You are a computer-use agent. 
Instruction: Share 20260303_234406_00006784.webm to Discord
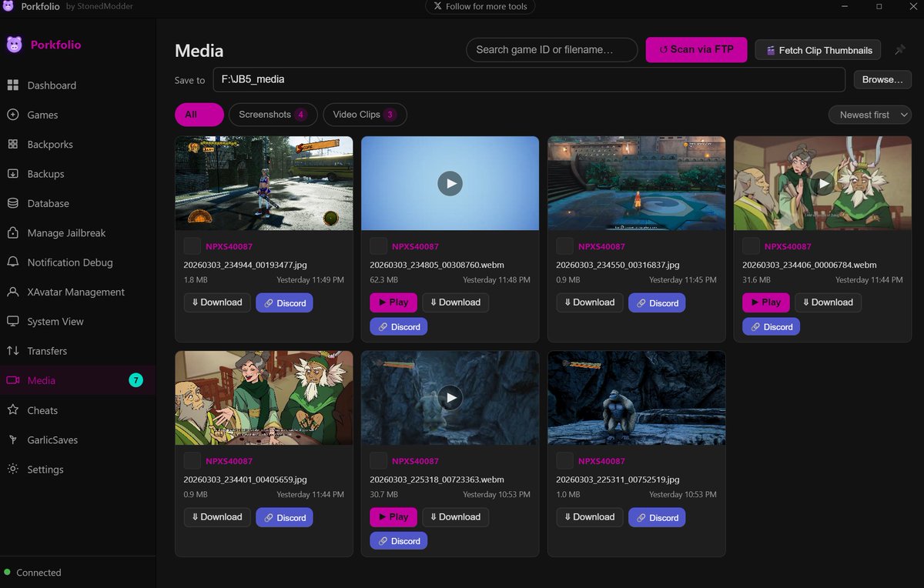pyautogui.click(x=771, y=327)
